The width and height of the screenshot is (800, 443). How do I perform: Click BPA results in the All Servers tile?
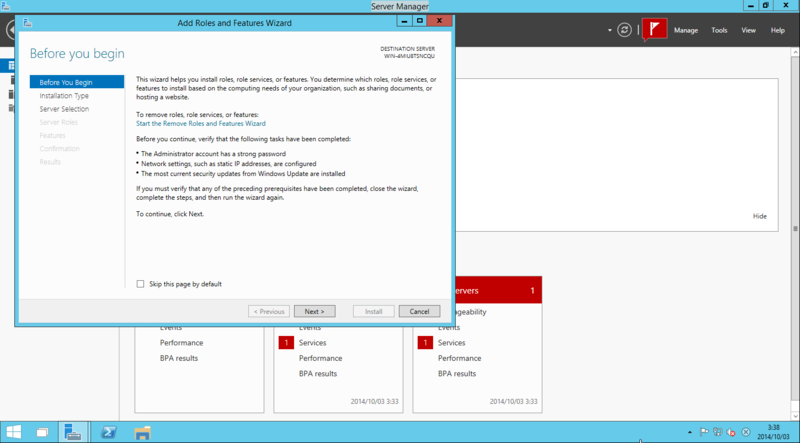(x=457, y=373)
